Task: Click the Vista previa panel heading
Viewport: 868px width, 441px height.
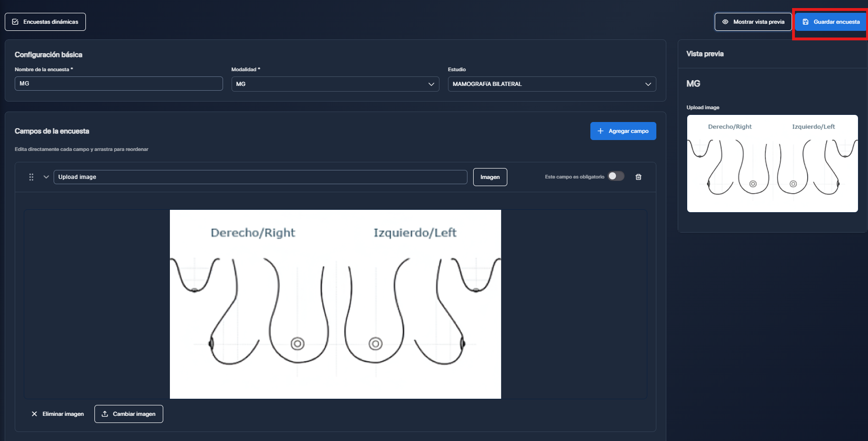Action: [x=705, y=54]
